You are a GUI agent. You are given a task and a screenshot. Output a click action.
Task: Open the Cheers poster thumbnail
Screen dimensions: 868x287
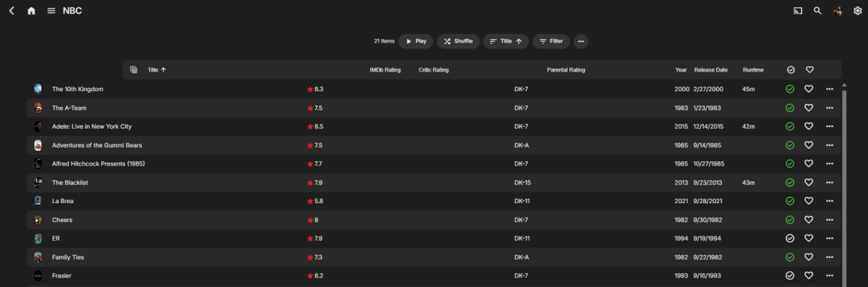coord(38,220)
